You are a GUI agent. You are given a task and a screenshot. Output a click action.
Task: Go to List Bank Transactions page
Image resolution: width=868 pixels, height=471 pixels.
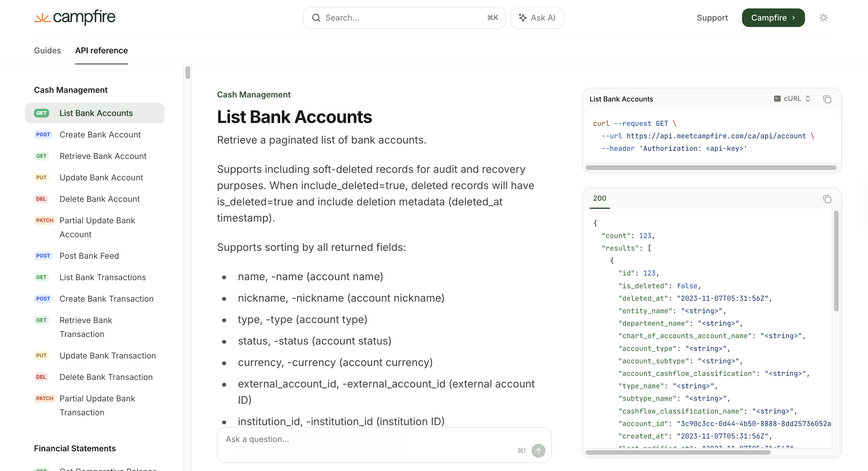(x=102, y=277)
